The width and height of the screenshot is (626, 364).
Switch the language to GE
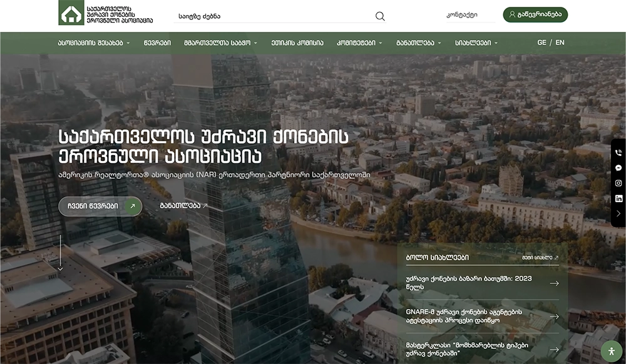(x=541, y=43)
